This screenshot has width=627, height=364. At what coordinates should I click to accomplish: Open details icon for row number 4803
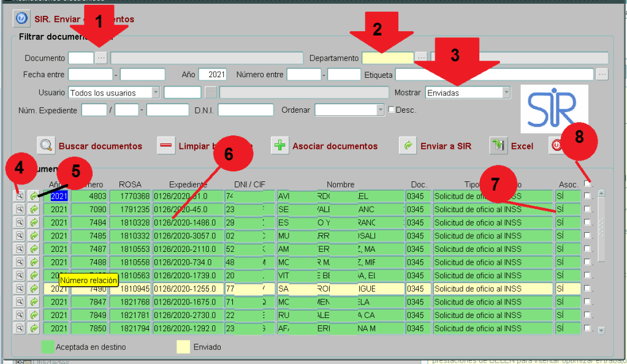20,196
